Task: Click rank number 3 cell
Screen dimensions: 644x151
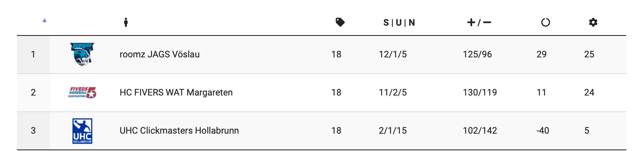Action: point(33,131)
